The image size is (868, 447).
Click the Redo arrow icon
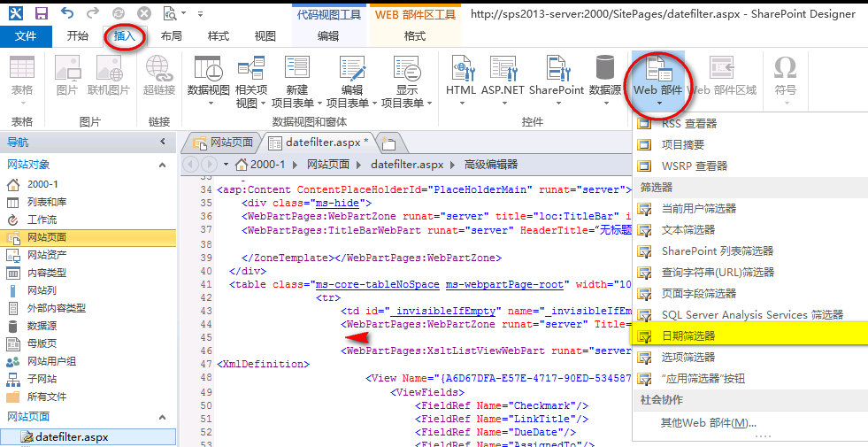click(x=93, y=12)
